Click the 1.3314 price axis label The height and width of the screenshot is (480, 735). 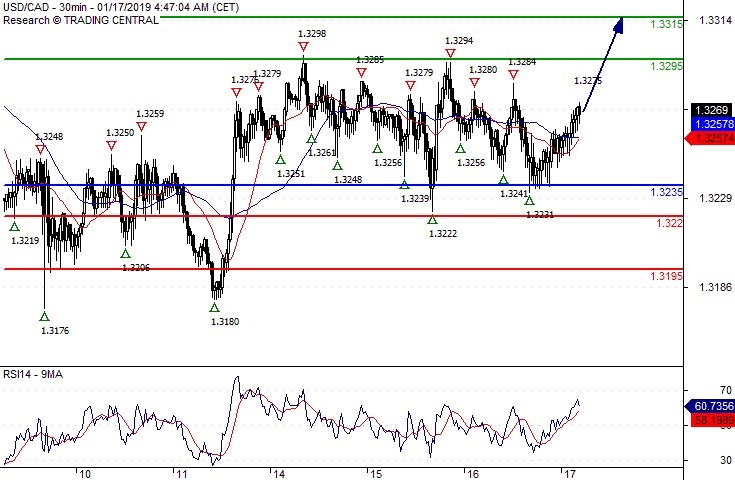715,20
